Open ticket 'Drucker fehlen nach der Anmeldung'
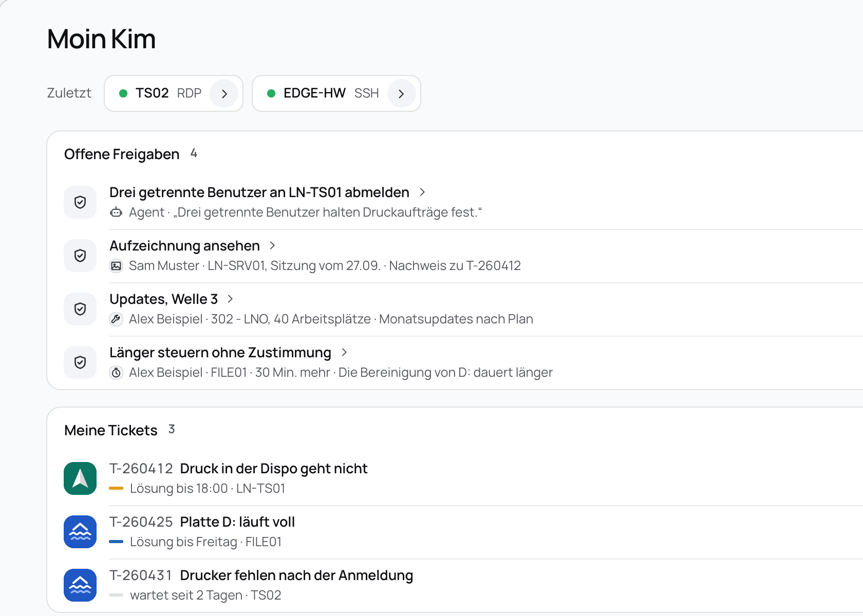The height and width of the screenshot is (616, 863). tap(296, 575)
